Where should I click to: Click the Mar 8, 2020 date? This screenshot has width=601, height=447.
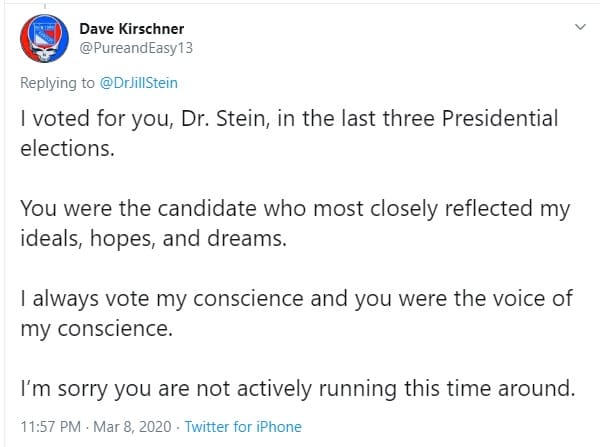pos(132,427)
